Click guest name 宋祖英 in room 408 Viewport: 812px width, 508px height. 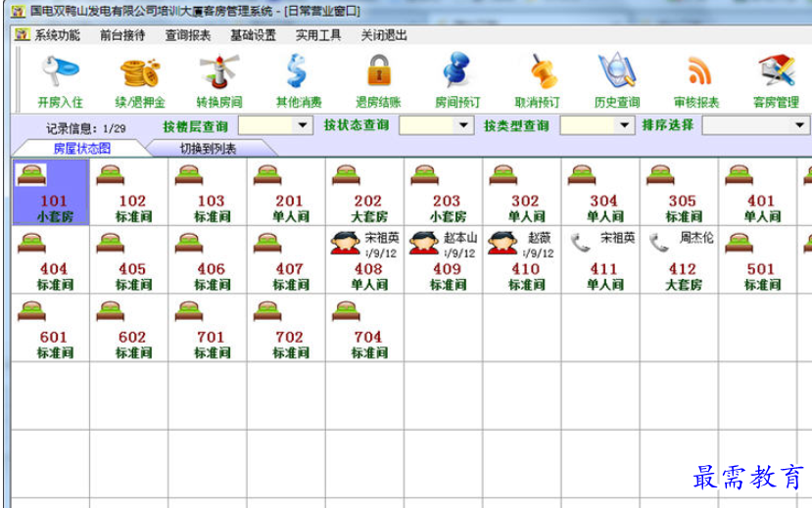[382, 238]
